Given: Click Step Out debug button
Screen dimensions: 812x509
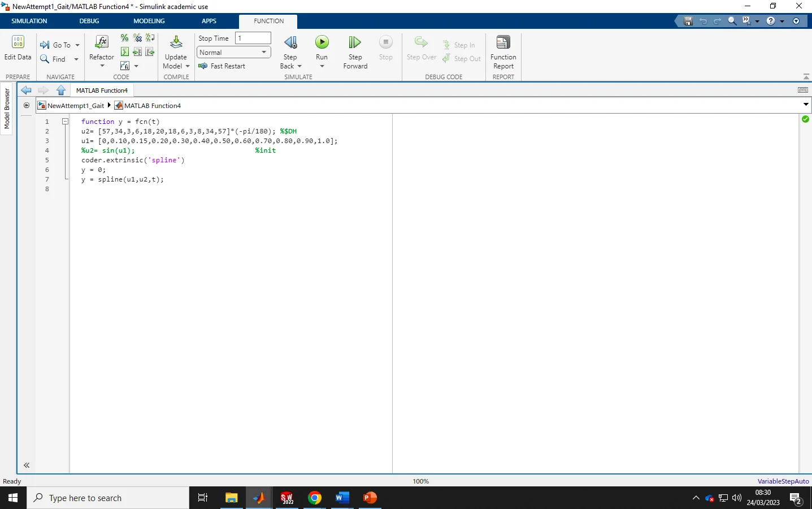Looking at the screenshot, I should point(461,58).
